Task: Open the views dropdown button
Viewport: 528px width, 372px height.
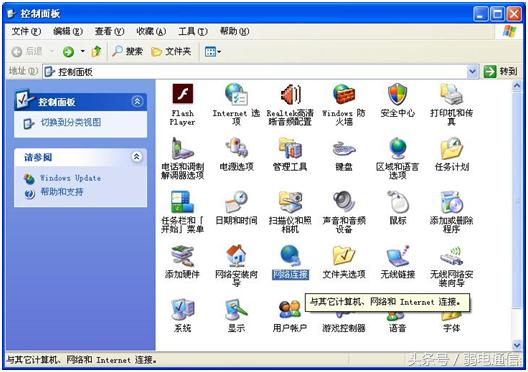Action: [x=213, y=52]
